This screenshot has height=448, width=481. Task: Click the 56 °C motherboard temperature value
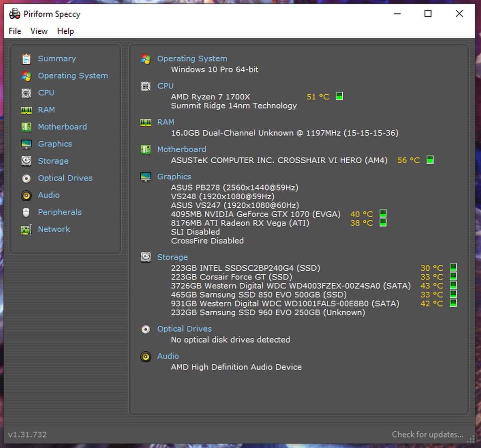coord(408,160)
